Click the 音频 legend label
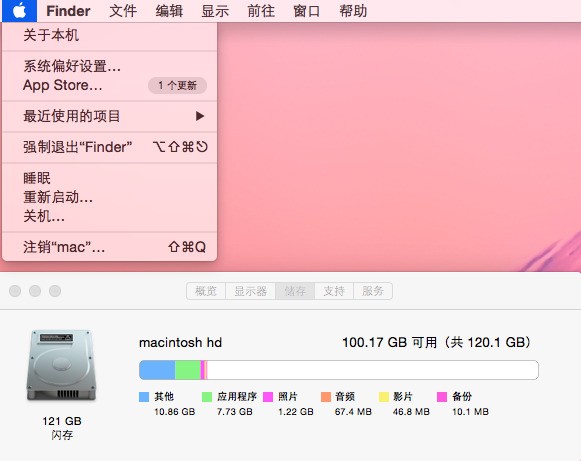 (345, 397)
